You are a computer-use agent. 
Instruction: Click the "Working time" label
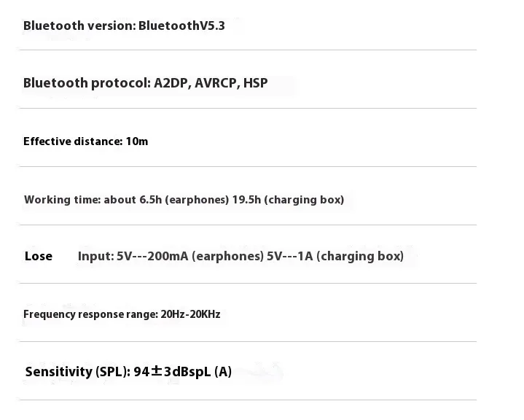tap(61, 200)
